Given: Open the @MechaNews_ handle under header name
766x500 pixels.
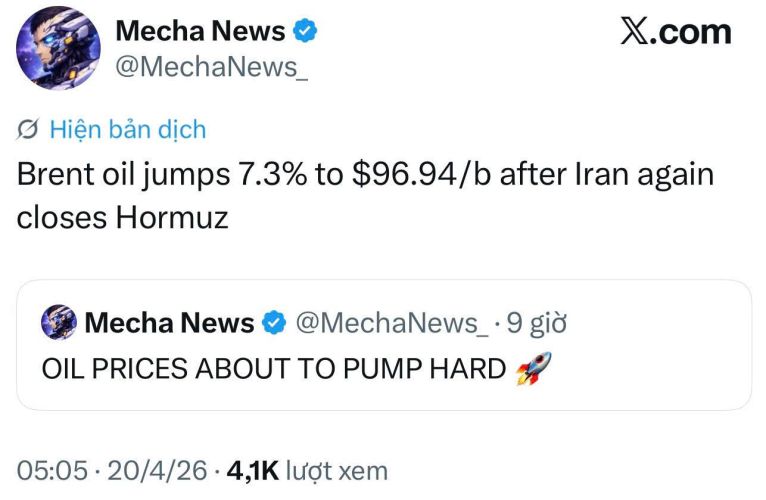Looking at the screenshot, I should (x=207, y=66).
